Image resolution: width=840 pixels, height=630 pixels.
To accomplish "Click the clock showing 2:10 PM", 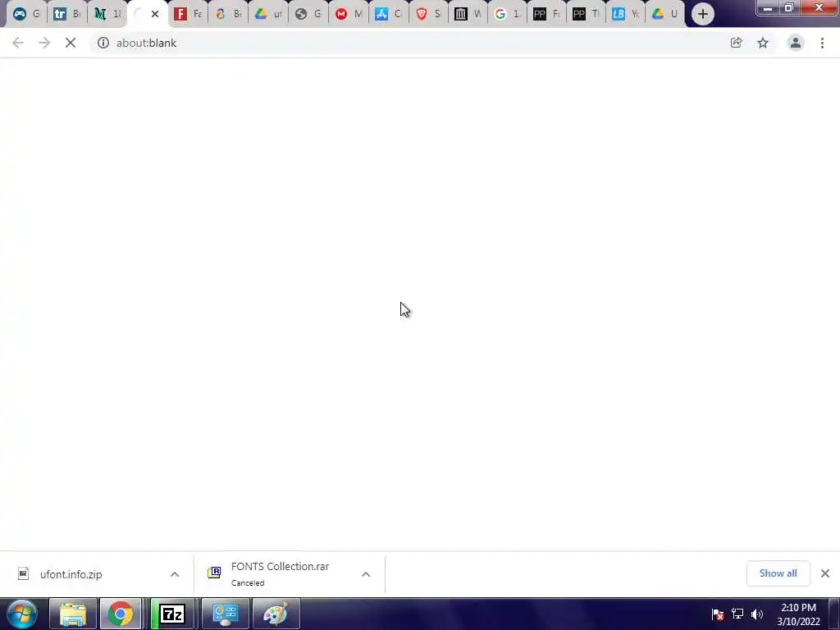I will coord(798,614).
